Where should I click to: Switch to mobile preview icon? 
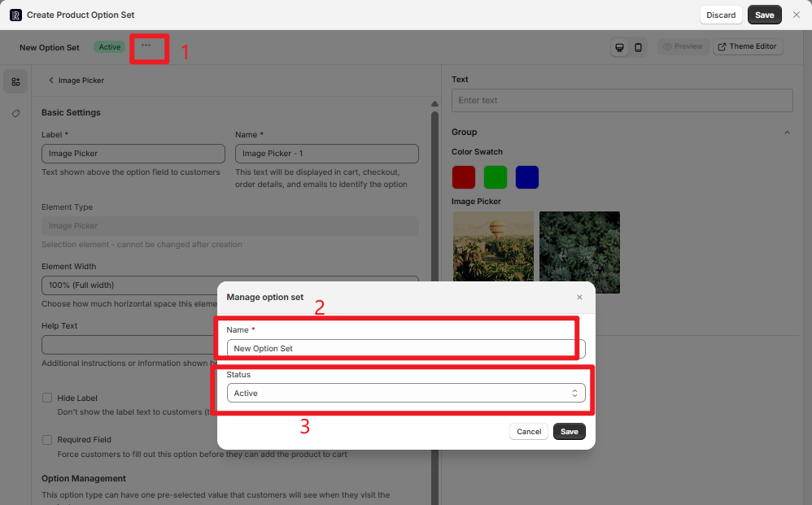pyautogui.click(x=639, y=47)
